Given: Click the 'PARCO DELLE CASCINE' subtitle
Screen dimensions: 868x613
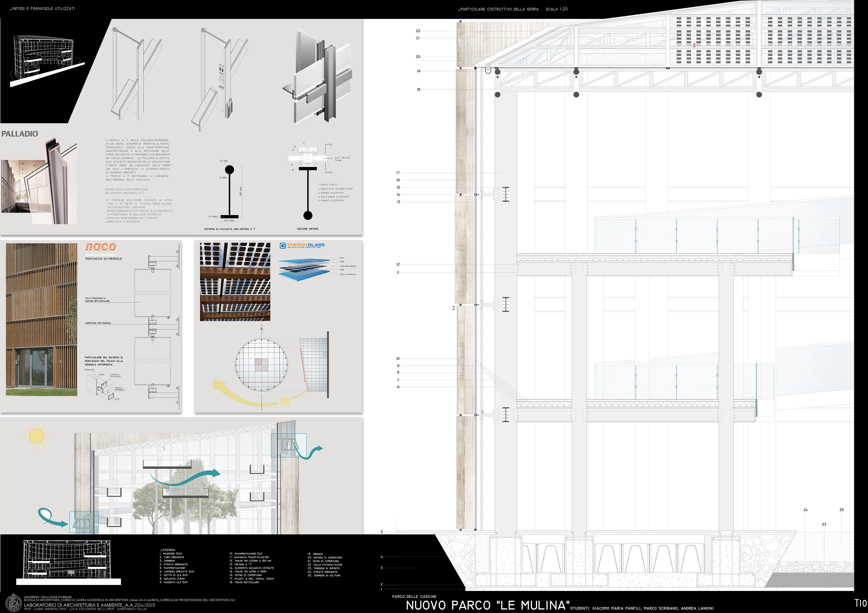Looking at the screenshot, I should (x=414, y=596).
